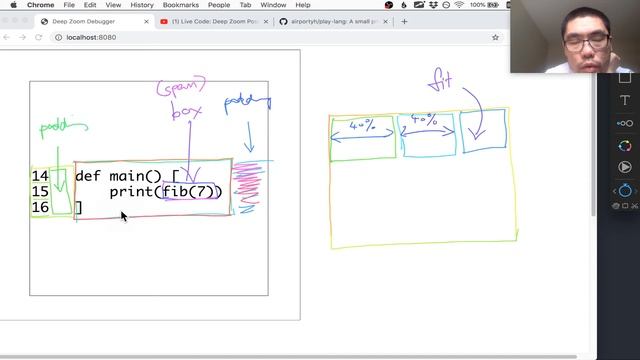Image resolution: width=640 pixels, height=360 pixels.
Task: Adjust the pen stroke size control
Action: tap(624, 123)
